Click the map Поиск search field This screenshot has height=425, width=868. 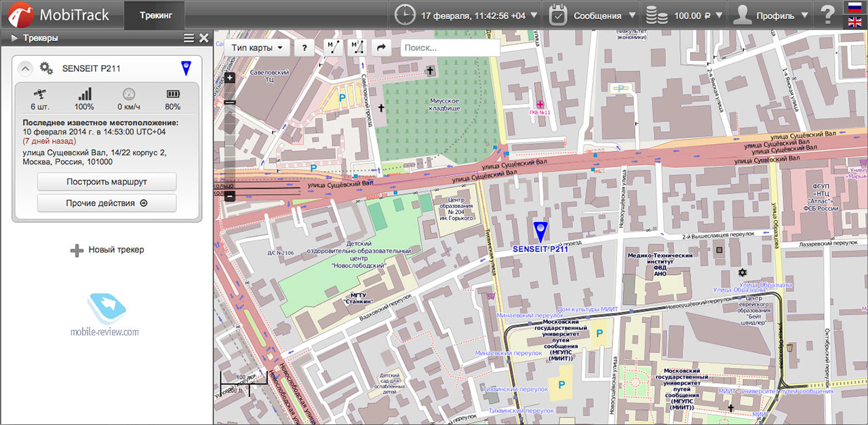click(x=450, y=48)
